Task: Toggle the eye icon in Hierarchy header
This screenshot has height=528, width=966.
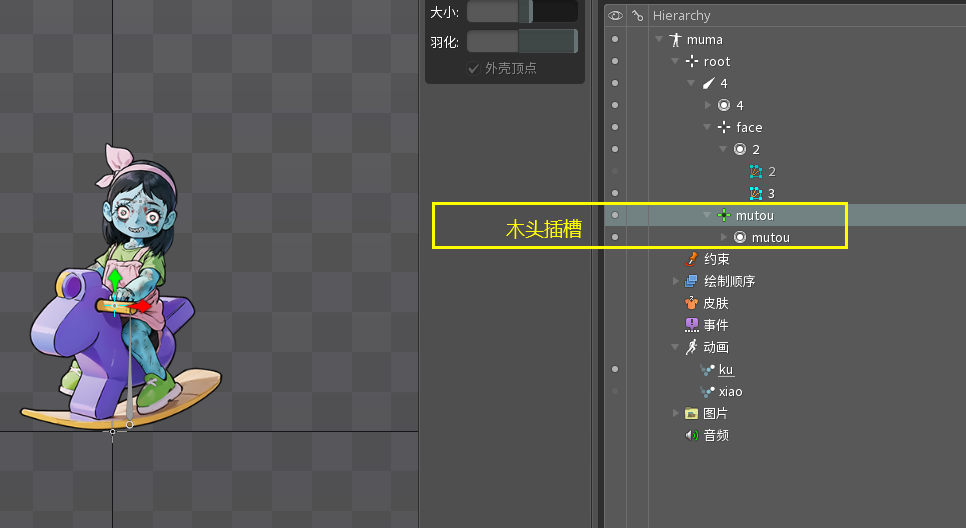Action: tap(615, 15)
